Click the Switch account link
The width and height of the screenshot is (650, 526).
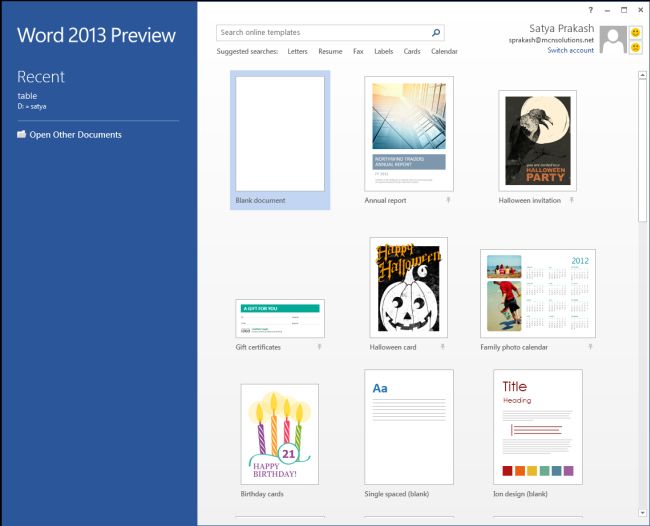(570, 50)
